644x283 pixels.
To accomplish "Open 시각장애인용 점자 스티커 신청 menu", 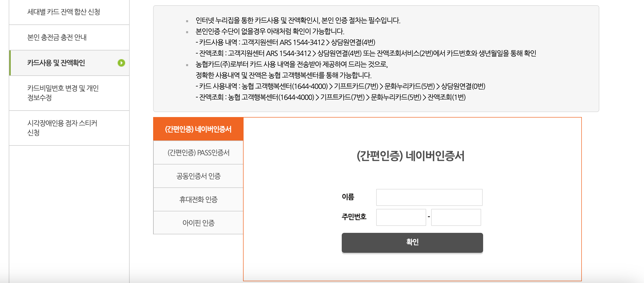I will point(69,128).
